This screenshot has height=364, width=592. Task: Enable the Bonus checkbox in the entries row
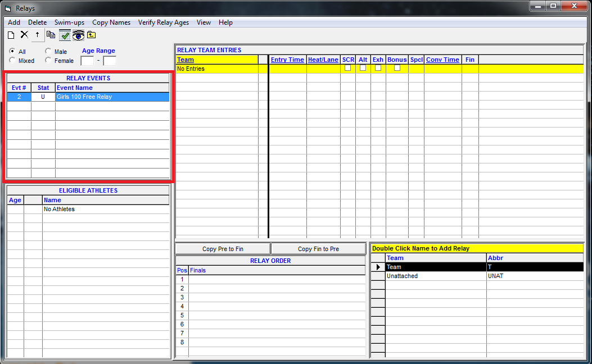(x=397, y=68)
